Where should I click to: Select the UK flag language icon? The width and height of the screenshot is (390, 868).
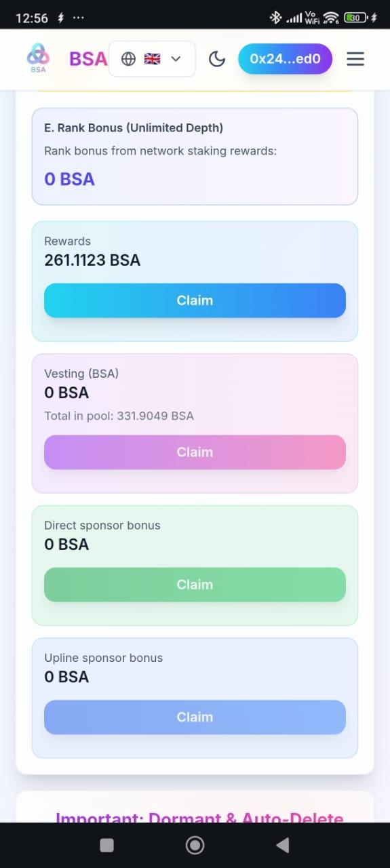(153, 59)
